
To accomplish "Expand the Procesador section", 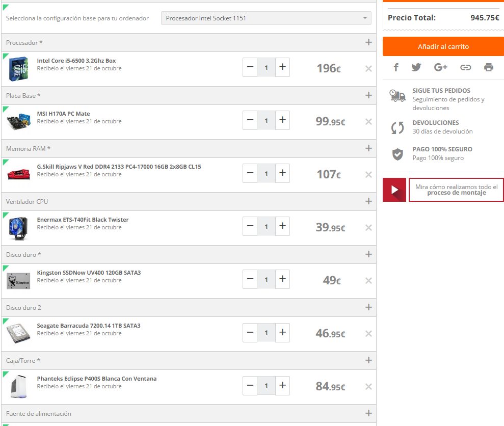I will [x=368, y=42].
